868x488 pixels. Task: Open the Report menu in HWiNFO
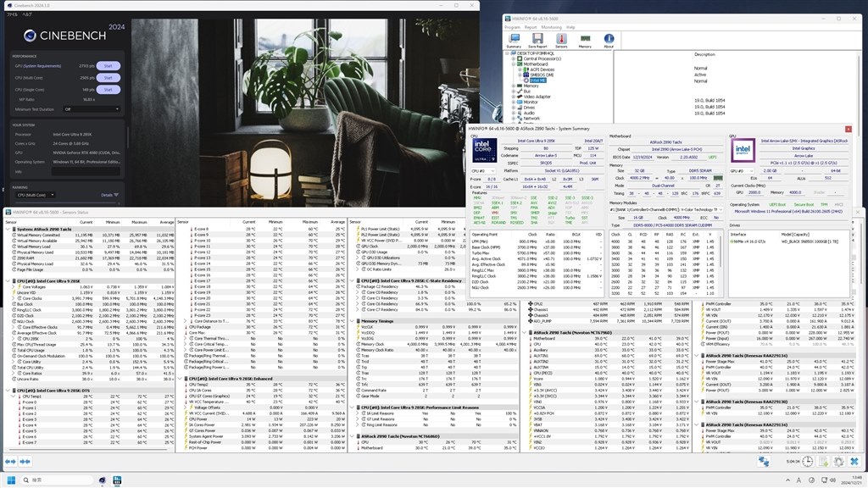coord(531,27)
